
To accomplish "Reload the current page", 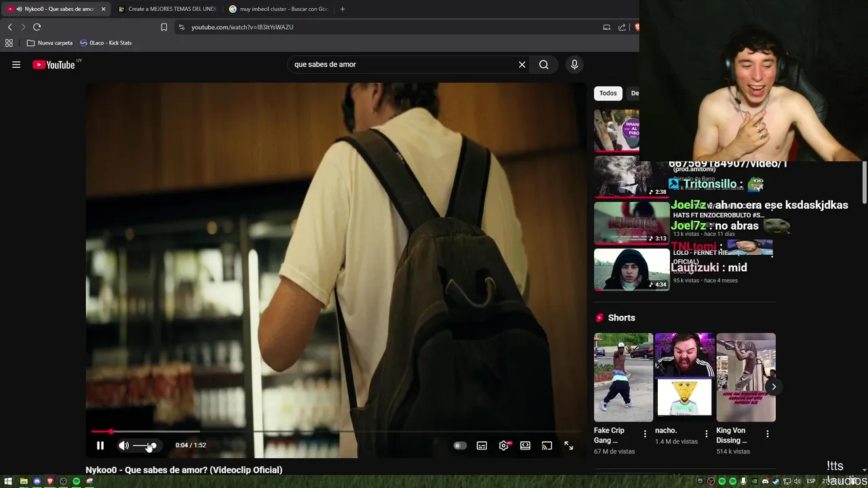I will tap(37, 27).
